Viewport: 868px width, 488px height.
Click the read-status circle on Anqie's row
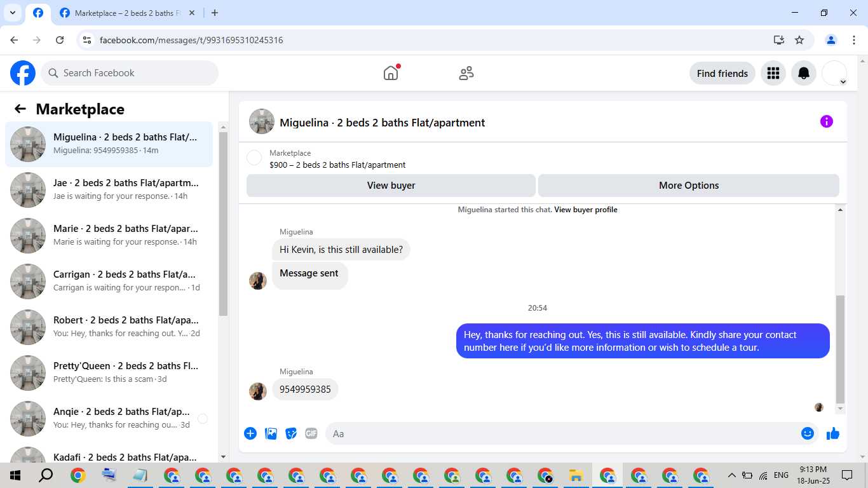(203, 419)
